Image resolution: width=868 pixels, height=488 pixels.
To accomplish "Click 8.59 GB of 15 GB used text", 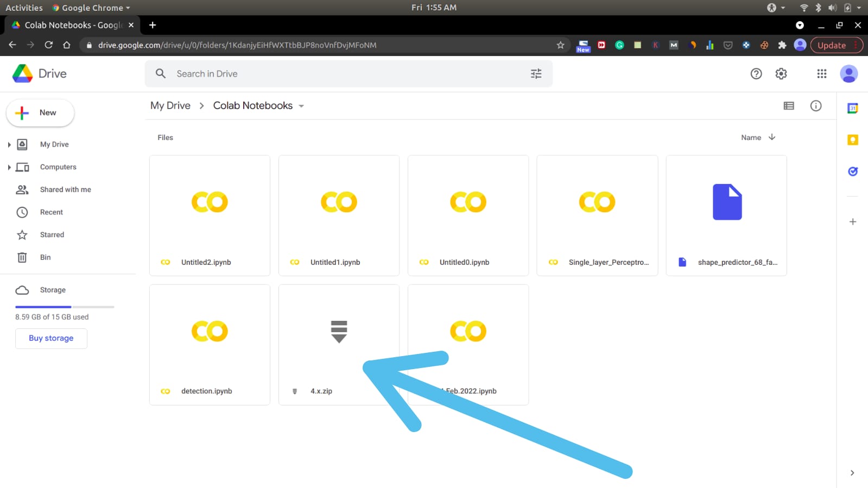I will (52, 317).
